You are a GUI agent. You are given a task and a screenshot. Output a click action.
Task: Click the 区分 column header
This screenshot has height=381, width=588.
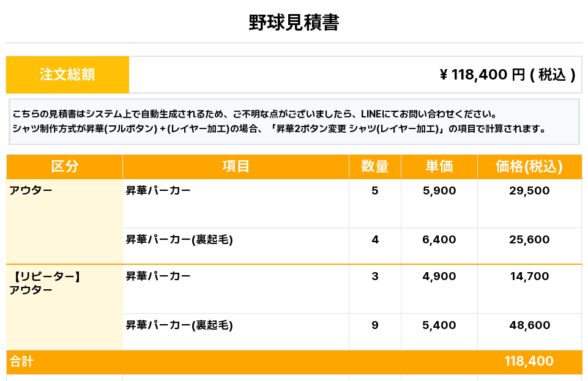[64, 166]
